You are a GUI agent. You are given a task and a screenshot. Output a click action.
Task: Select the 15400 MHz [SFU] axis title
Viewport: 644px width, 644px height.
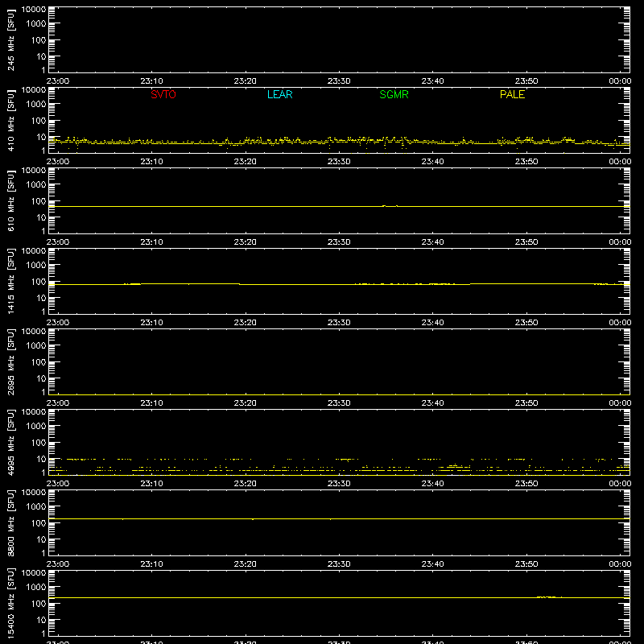click(11, 603)
